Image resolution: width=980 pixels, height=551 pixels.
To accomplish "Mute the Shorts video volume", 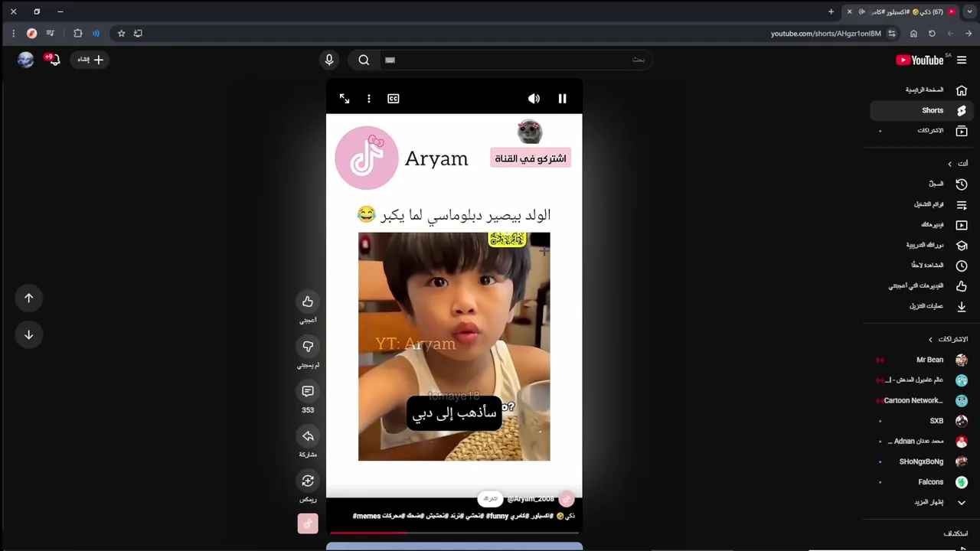I will (534, 99).
